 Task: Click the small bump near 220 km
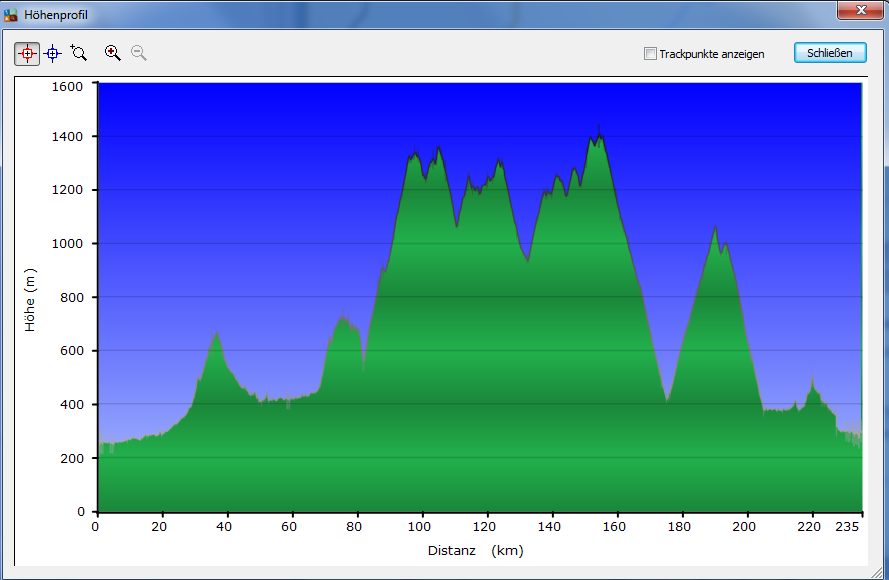(812, 384)
